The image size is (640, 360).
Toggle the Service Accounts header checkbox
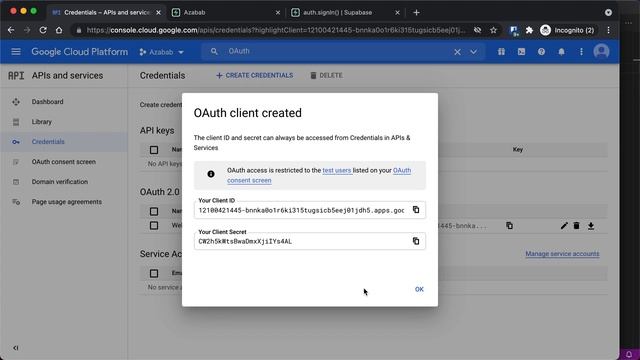point(154,273)
